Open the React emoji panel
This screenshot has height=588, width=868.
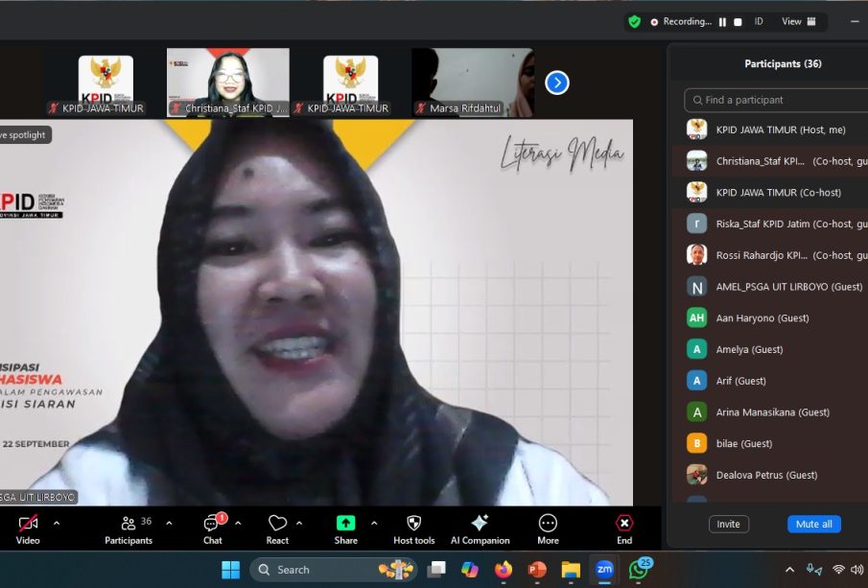[277, 524]
